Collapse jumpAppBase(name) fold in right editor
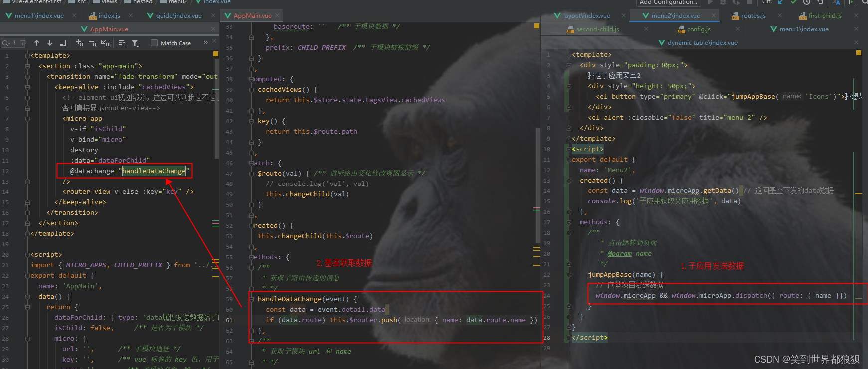This screenshot has height=369, width=868. [x=569, y=275]
